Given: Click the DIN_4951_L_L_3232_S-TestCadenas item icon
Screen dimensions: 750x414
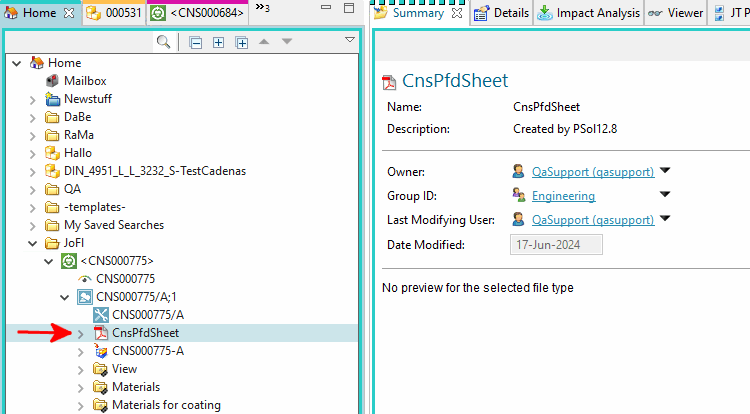Looking at the screenshot, I should point(52,171).
